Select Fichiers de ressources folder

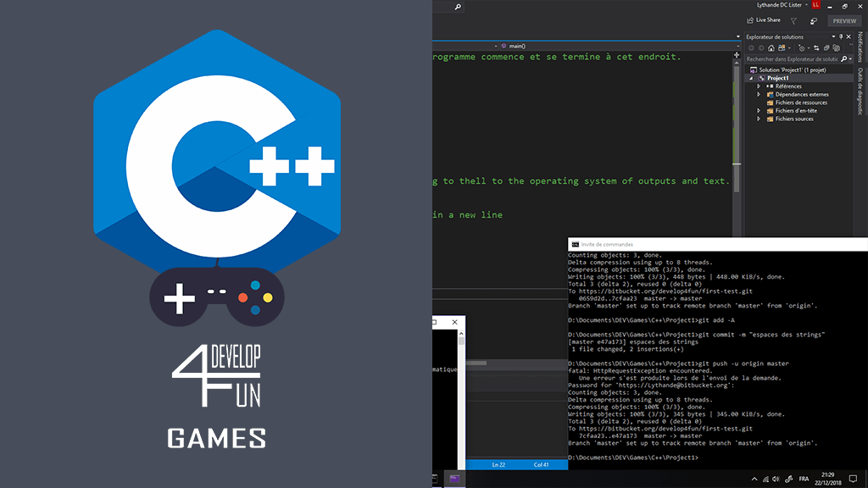pyautogui.click(x=797, y=103)
